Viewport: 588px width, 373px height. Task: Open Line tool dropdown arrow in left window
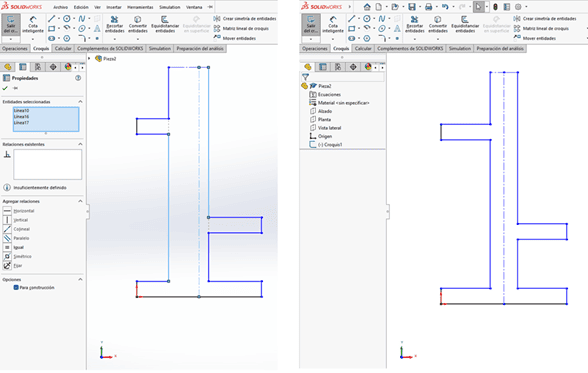58,18
